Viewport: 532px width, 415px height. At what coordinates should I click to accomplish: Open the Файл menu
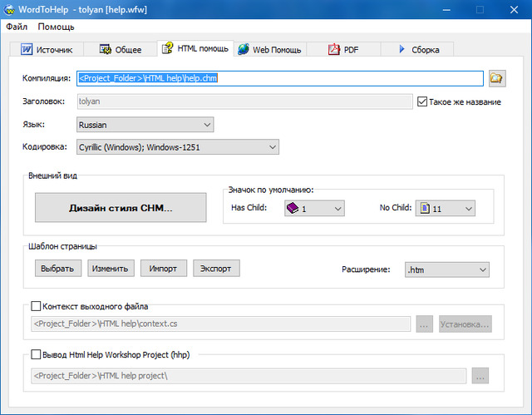17,27
